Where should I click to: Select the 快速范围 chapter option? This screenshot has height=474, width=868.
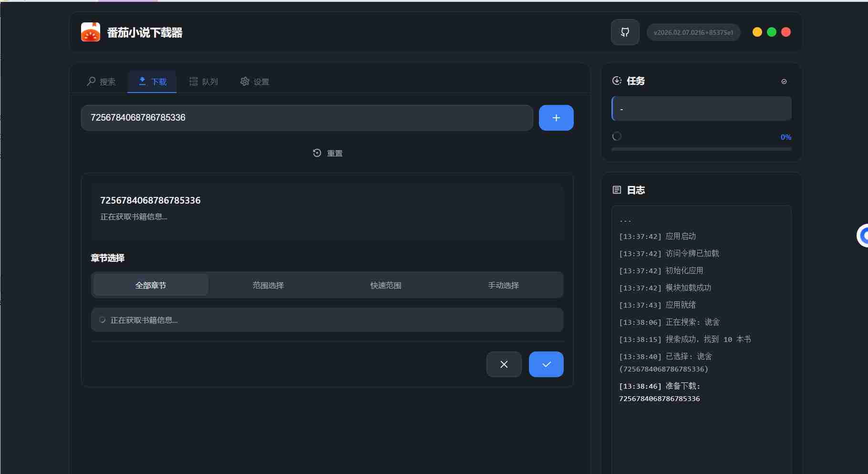386,285
